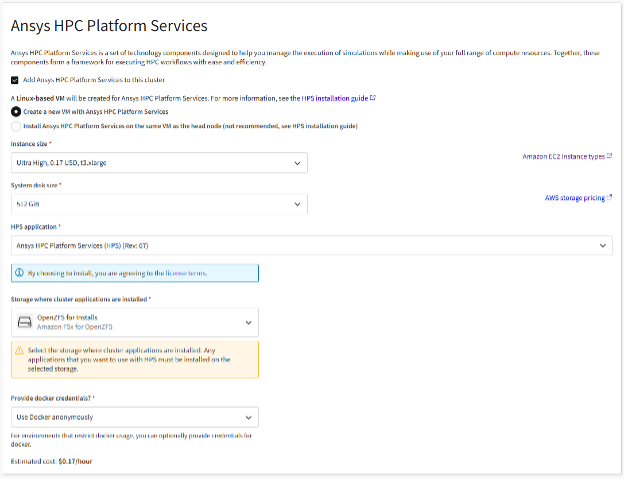Open the docker credentials dropdown
624x480 pixels.
[x=135, y=417]
